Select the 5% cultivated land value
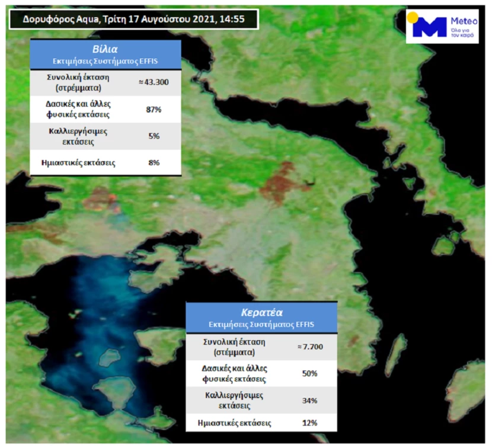The width and height of the screenshot is (492, 448). 154,136
